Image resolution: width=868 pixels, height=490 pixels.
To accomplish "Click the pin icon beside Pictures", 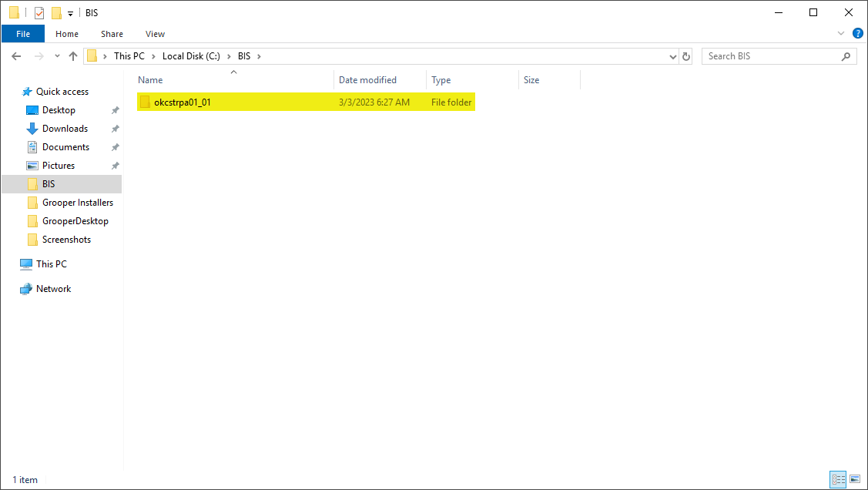I will (116, 166).
